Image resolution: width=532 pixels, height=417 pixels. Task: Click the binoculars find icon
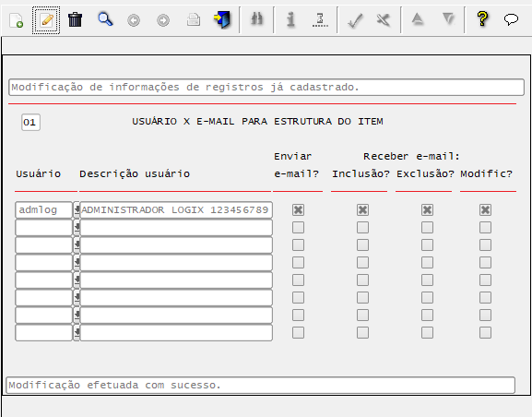click(256, 18)
